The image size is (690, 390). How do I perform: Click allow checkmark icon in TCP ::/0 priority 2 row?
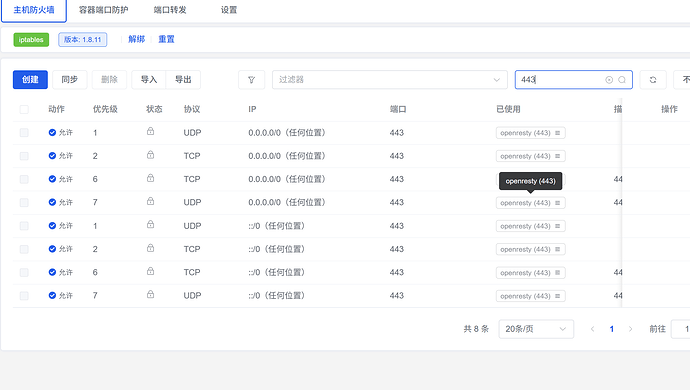coord(52,249)
